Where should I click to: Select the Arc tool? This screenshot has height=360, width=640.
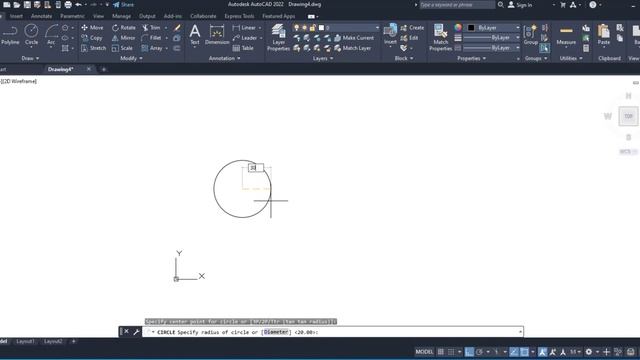click(x=51, y=35)
